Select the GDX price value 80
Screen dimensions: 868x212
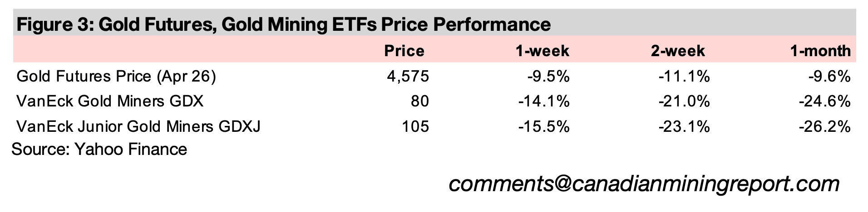click(419, 101)
